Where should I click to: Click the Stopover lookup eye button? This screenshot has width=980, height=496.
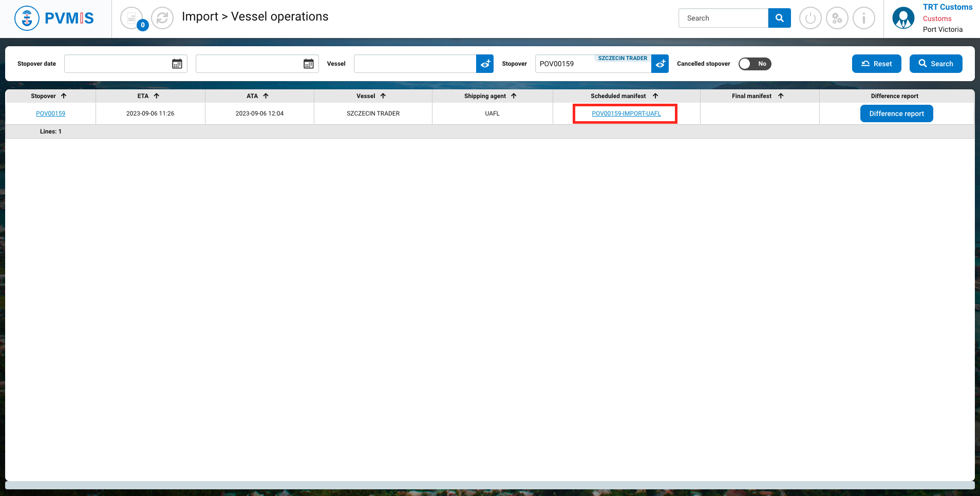click(660, 64)
